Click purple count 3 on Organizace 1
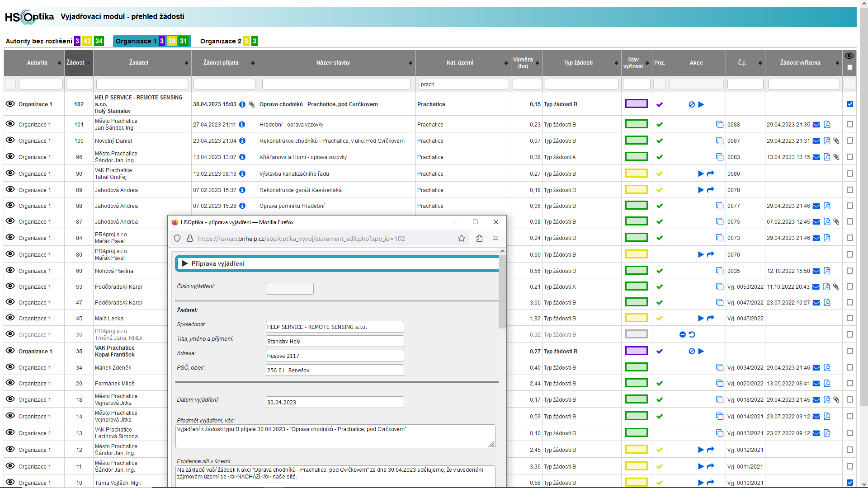This screenshot has width=868, height=488. tap(162, 41)
